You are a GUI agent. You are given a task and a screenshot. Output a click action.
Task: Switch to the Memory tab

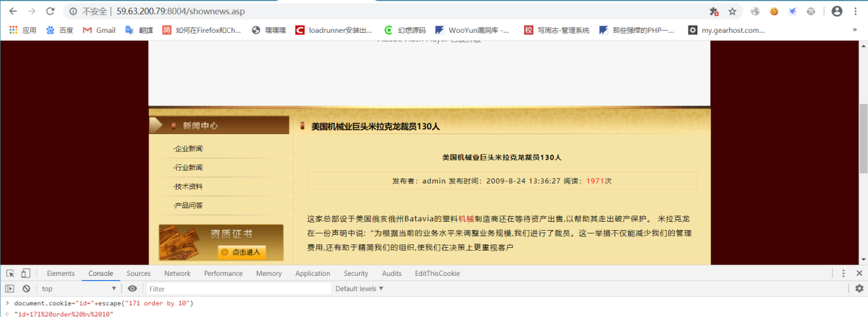tap(269, 273)
